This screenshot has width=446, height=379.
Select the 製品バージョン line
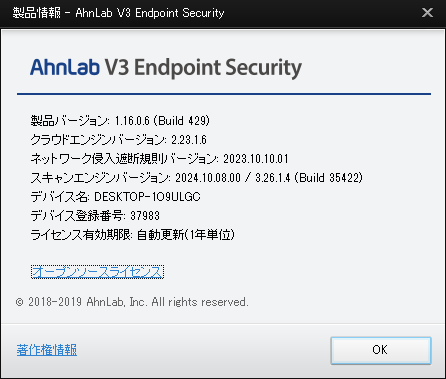120,120
